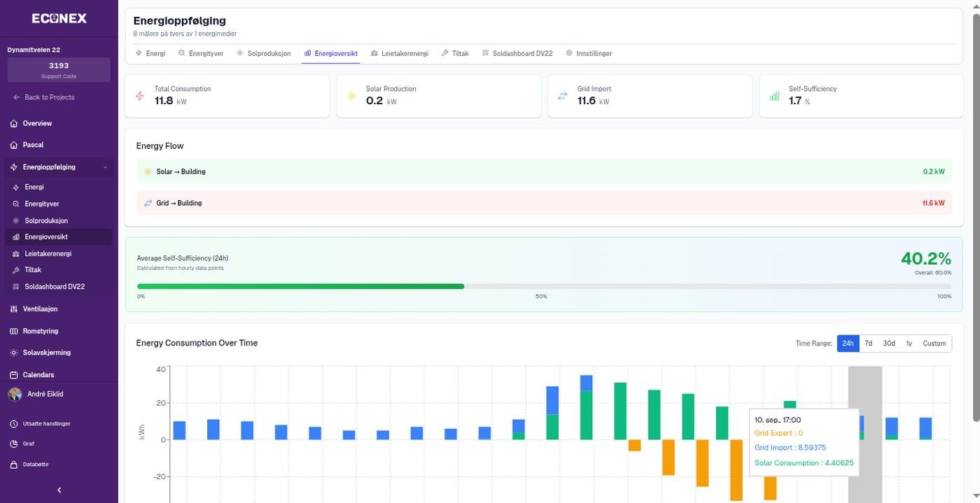Open Graf via its pie chart icon
The height and width of the screenshot is (503, 980).
14,444
